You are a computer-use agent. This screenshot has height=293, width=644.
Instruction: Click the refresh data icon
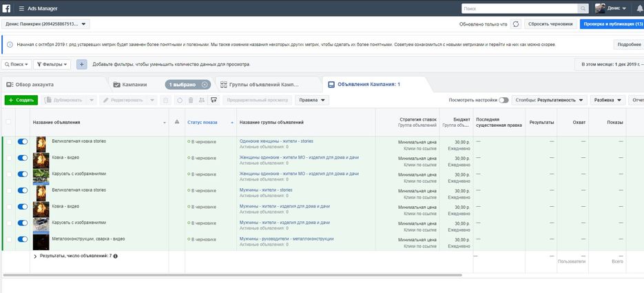[515, 23]
